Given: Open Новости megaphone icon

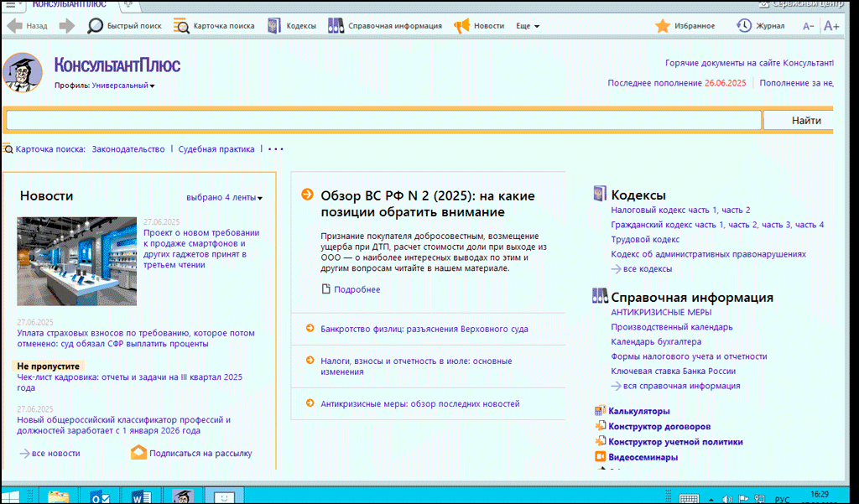Looking at the screenshot, I should (x=462, y=26).
